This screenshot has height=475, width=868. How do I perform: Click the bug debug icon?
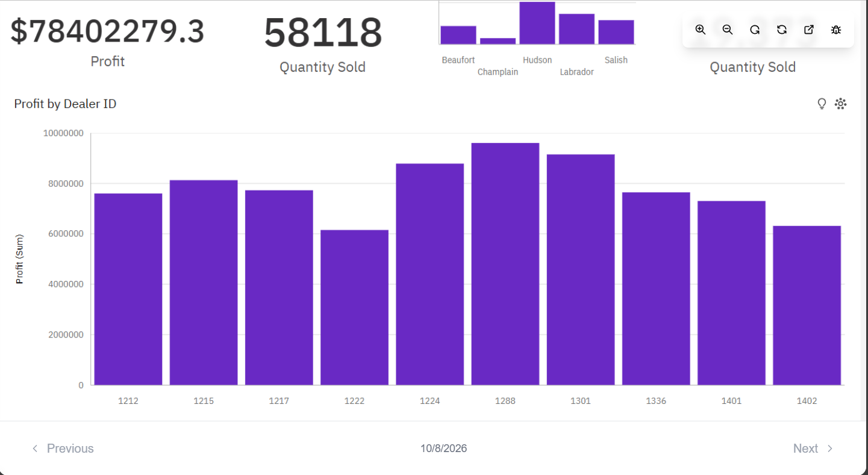836,30
